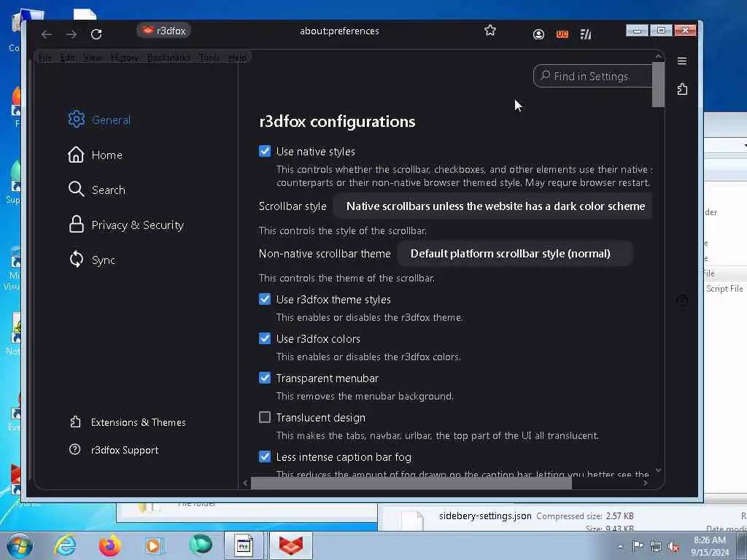747x560 pixels.
Task: Click the General gear icon
Action: [76, 119]
